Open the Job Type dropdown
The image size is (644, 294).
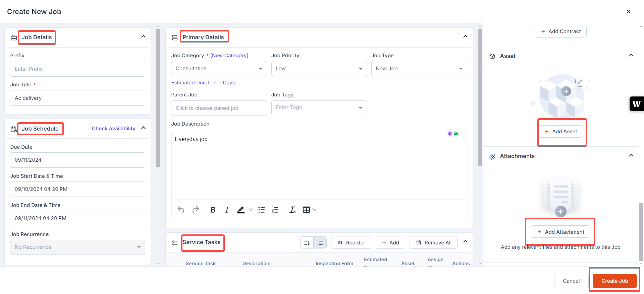(419, 69)
